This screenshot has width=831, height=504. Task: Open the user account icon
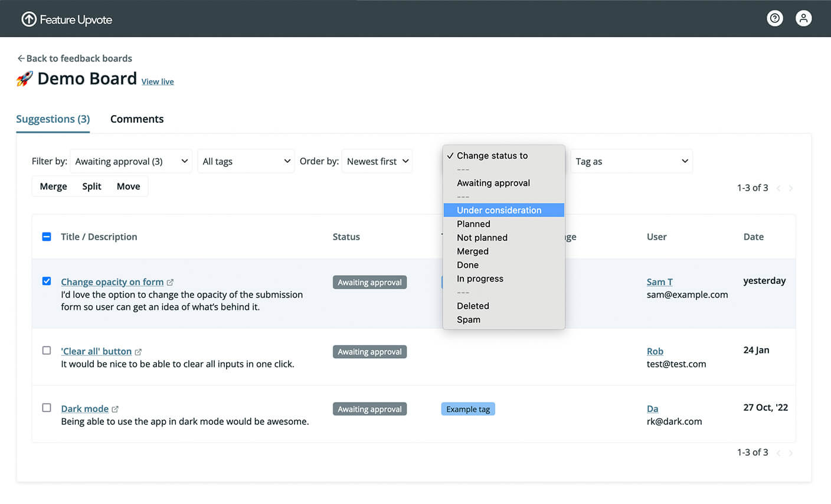click(803, 18)
